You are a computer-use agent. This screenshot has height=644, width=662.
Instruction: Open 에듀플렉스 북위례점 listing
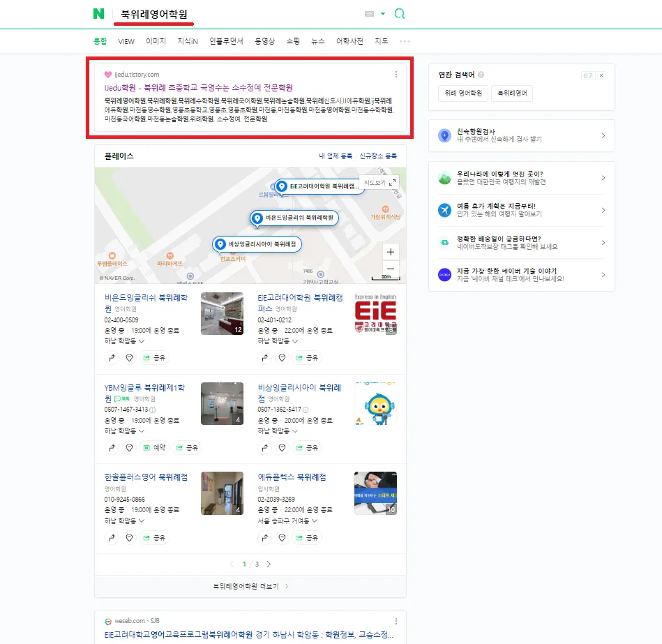[x=292, y=477]
